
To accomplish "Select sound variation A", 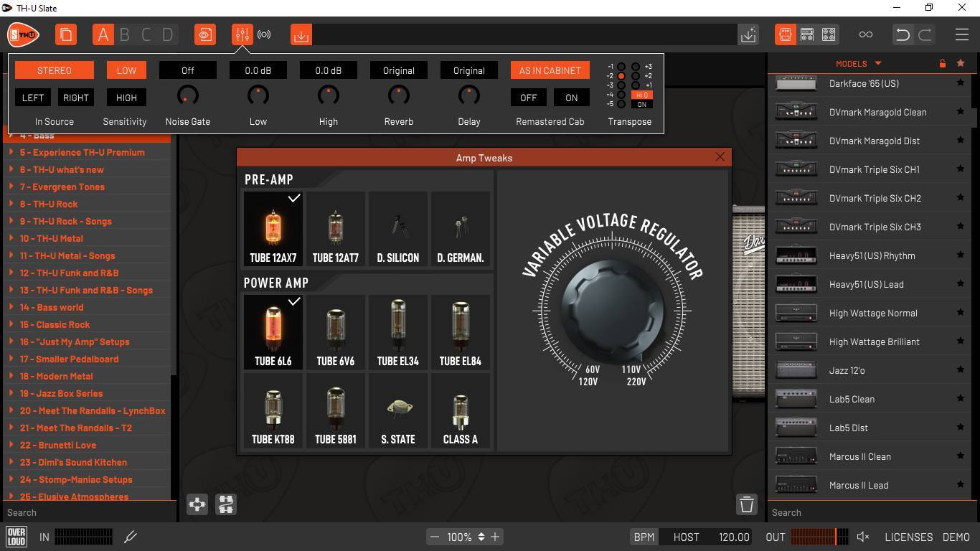I will coord(103,34).
